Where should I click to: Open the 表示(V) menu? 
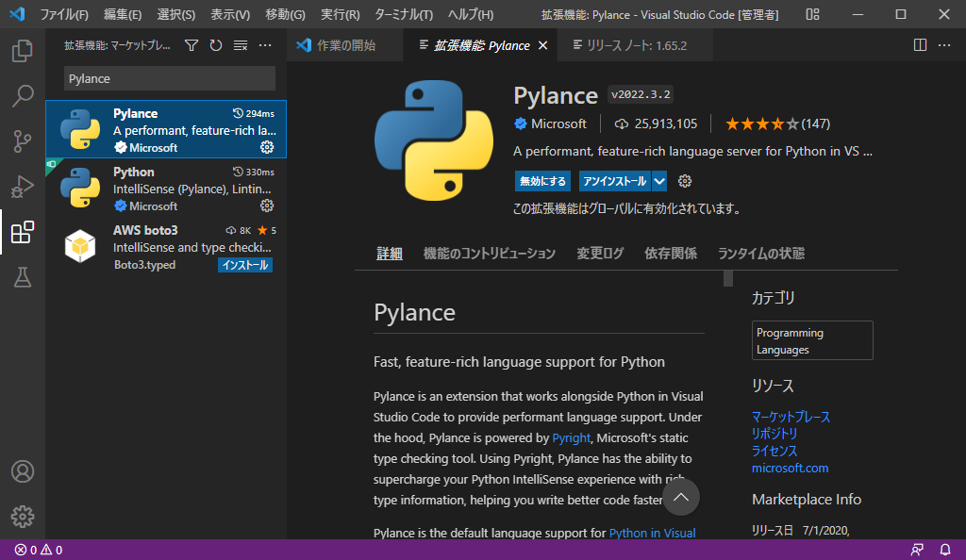tap(230, 15)
